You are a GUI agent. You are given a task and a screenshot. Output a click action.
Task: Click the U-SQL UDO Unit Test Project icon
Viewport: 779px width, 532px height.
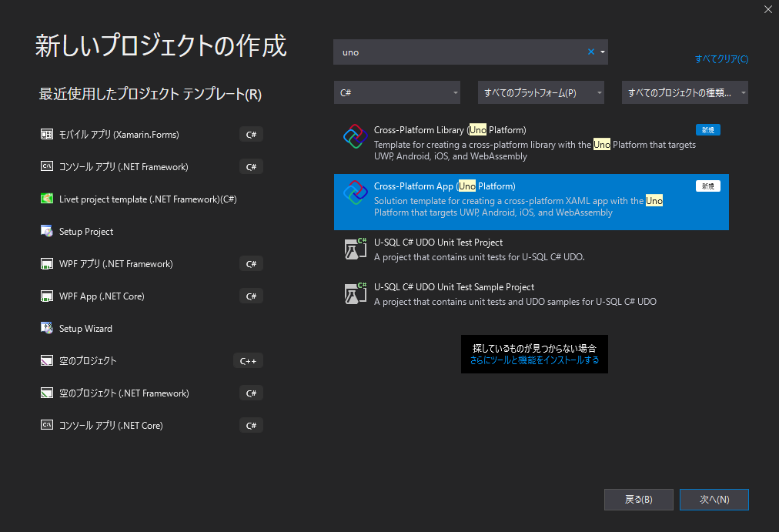(355, 249)
